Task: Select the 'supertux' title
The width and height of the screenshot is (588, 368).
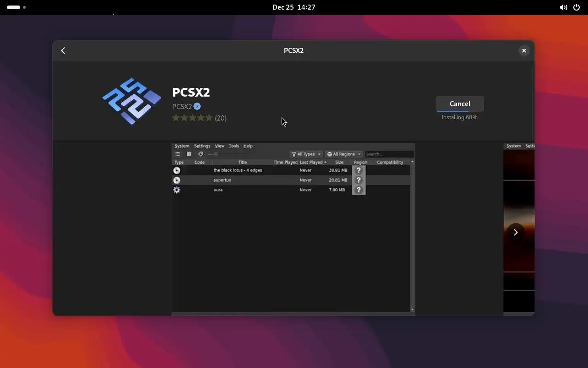Action: tap(222, 180)
